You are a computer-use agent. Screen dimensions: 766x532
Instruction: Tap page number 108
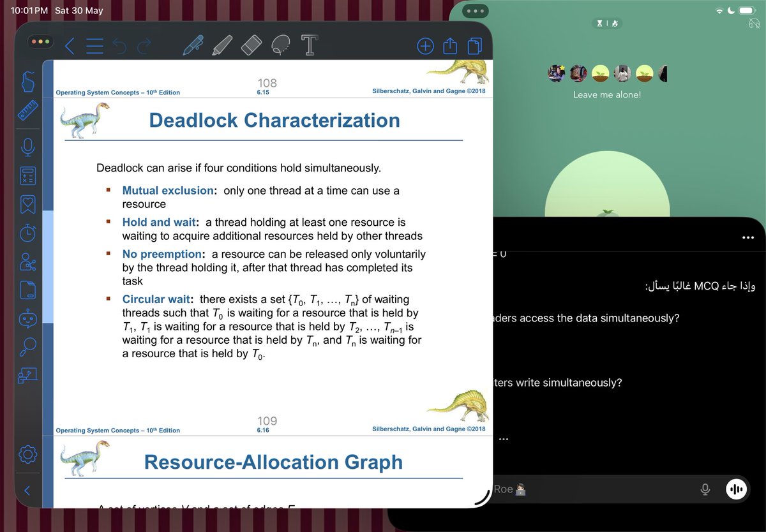tap(267, 83)
